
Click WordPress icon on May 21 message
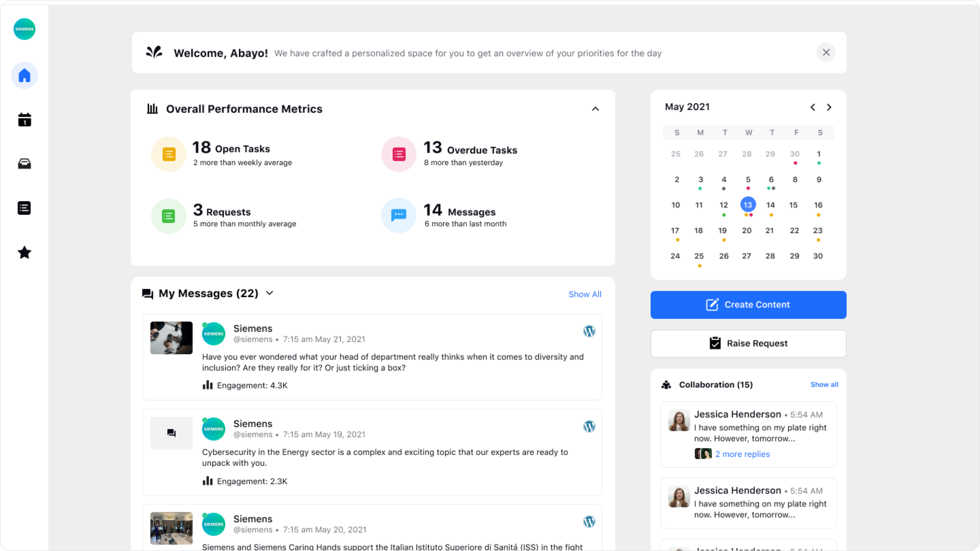coord(589,331)
